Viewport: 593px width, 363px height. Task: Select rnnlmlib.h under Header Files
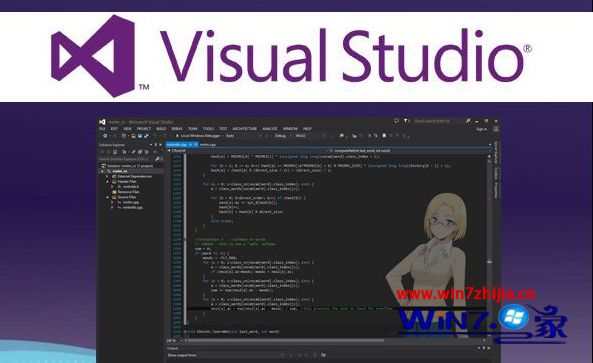click(128, 187)
